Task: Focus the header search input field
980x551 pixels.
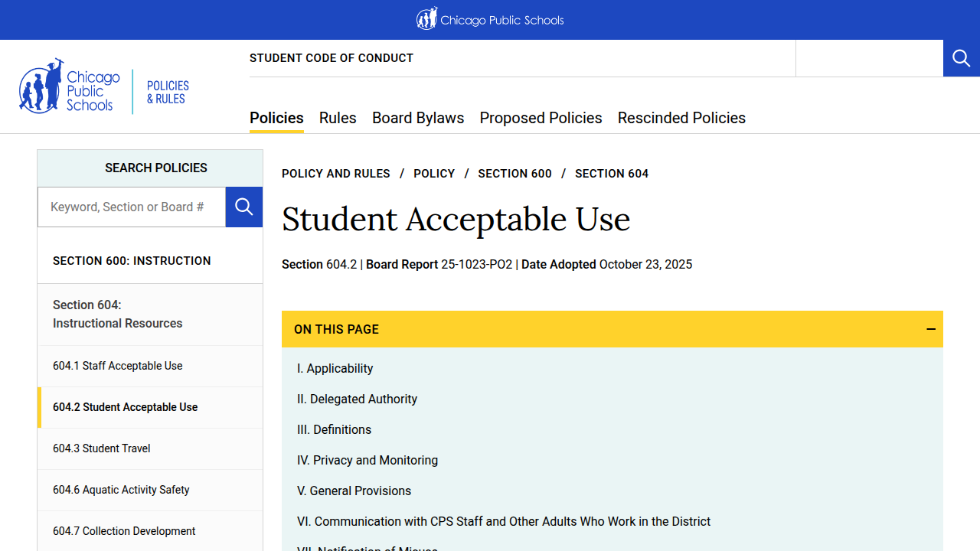Action: [869, 58]
